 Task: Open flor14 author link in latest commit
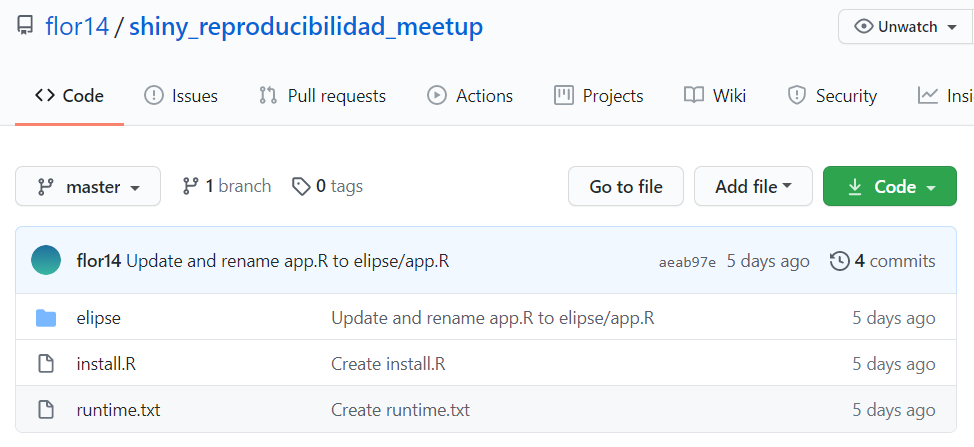pos(99,261)
